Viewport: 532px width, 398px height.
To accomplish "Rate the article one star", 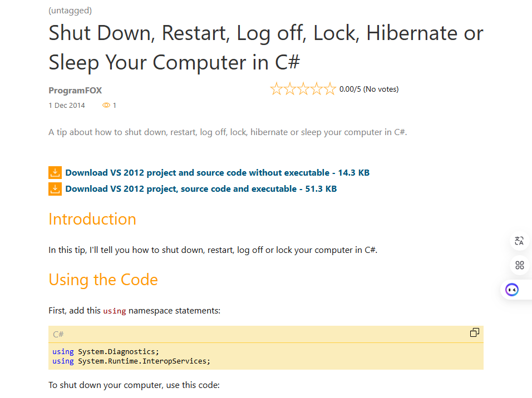I will click(276, 89).
